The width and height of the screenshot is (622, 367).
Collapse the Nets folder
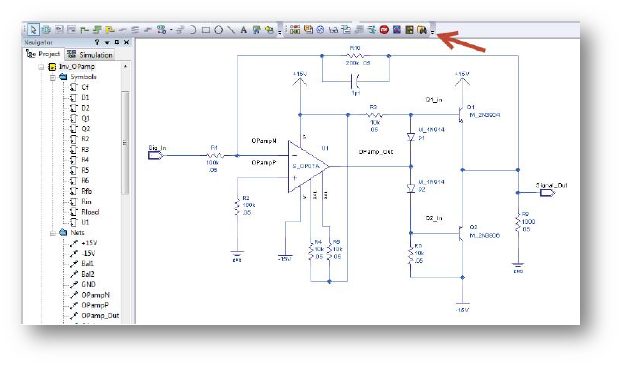52,233
